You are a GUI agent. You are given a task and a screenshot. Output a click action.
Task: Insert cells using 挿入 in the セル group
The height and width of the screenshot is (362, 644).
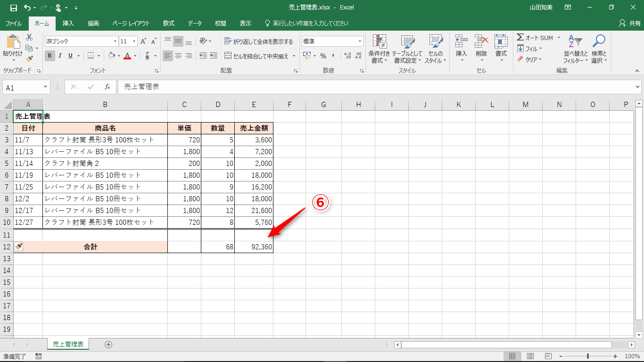pos(462,49)
